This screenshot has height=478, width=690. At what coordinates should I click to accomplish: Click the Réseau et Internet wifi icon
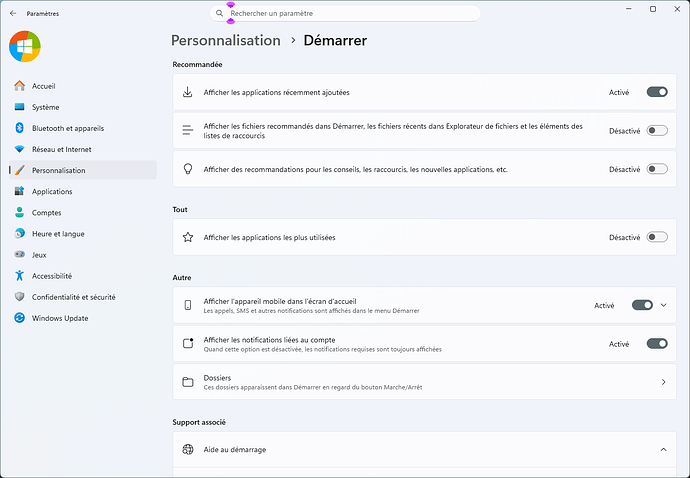point(19,149)
